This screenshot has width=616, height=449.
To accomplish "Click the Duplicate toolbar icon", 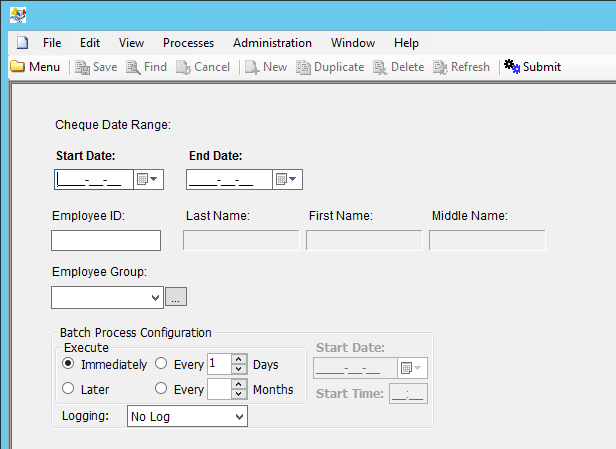I will point(303,67).
